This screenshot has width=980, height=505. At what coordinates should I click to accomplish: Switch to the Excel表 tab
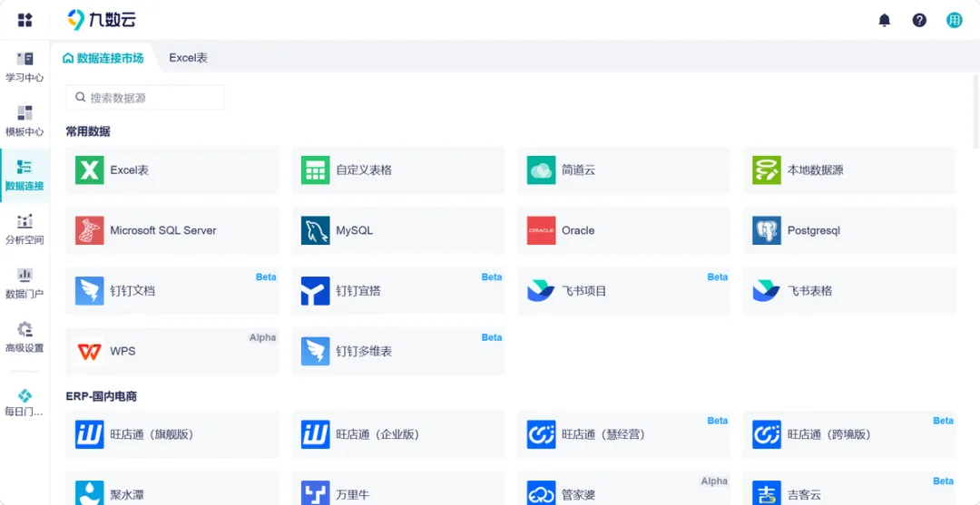pyautogui.click(x=188, y=58)
